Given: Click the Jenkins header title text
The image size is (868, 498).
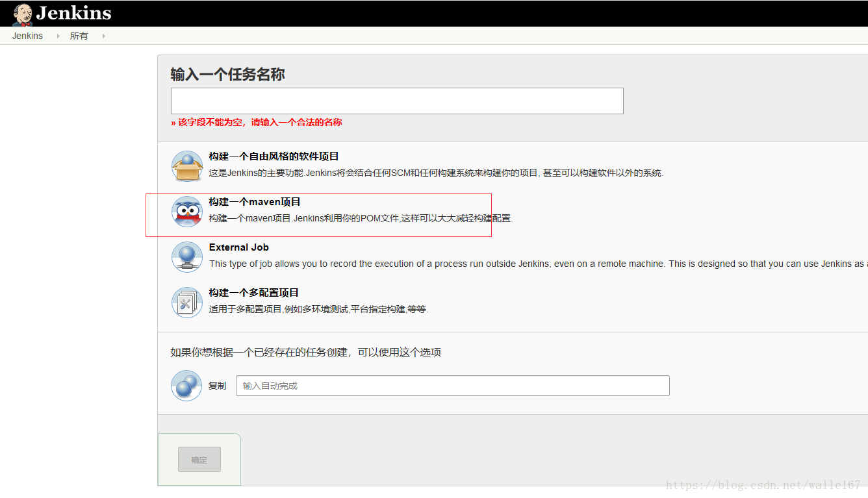Looking at the screenshot, I should (x=73, y=14).
